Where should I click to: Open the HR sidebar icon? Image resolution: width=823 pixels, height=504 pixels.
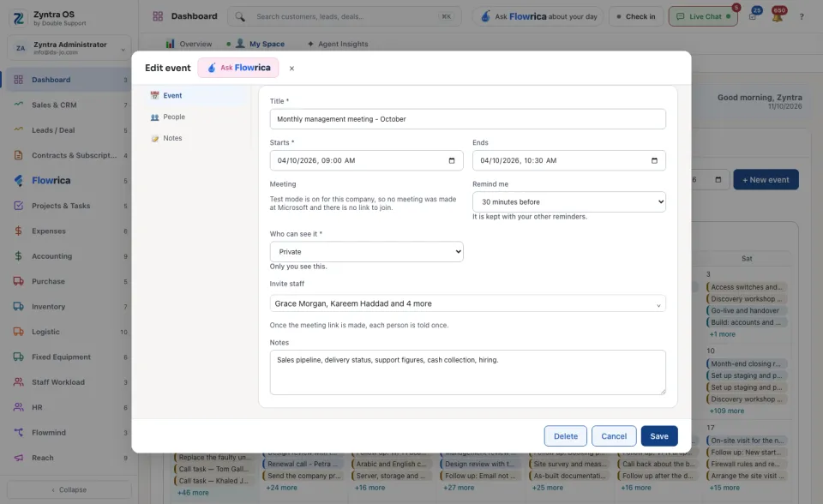[x=18, y=407]
